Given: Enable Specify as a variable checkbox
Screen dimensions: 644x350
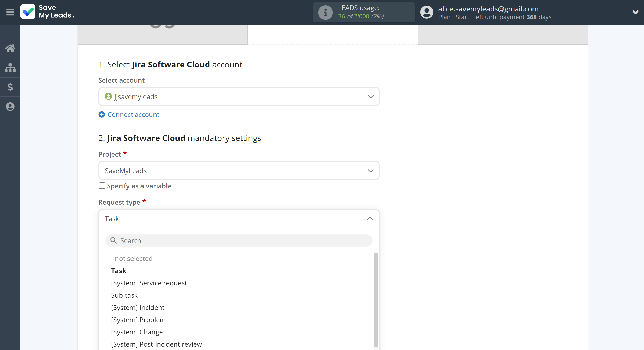Looking at the screenshot, I should point(102,186).
